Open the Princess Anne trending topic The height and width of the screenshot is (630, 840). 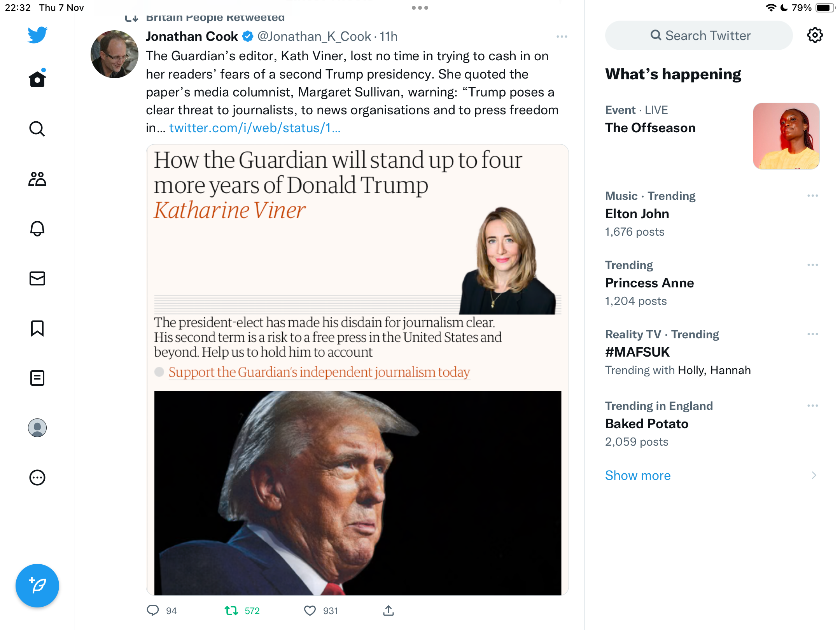click(649, 283)
